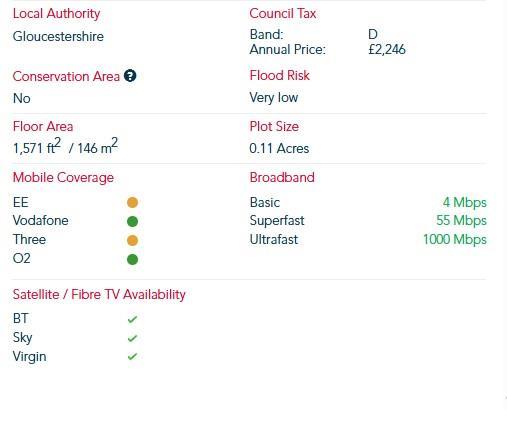Click the Vodafone green coverage dot
Screen dimensions: 507x433
click(132, 221)
